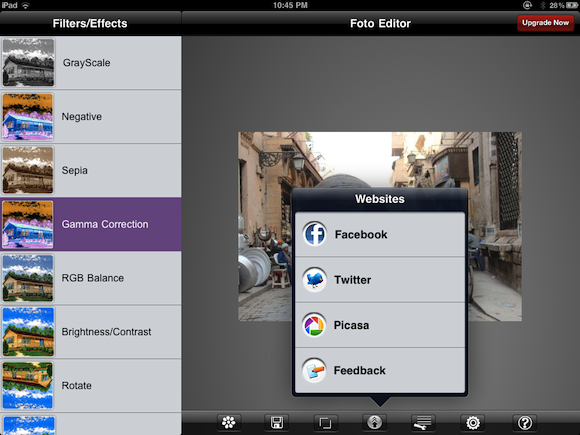The height and width of the screenshot is (435, 580).
Task: Click the floppy disk save icon
Action: click(277, 422)
